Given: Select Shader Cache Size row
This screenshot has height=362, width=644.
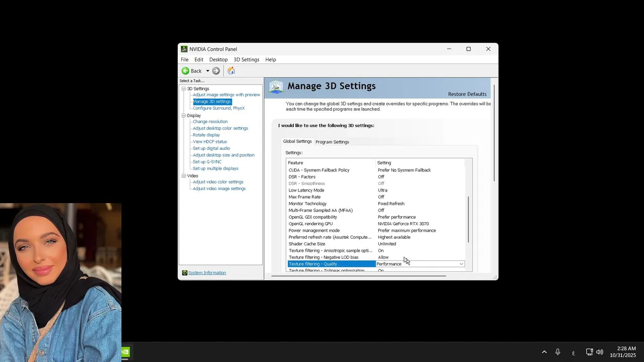Looking at the screenshot, I should coord(376,244).
